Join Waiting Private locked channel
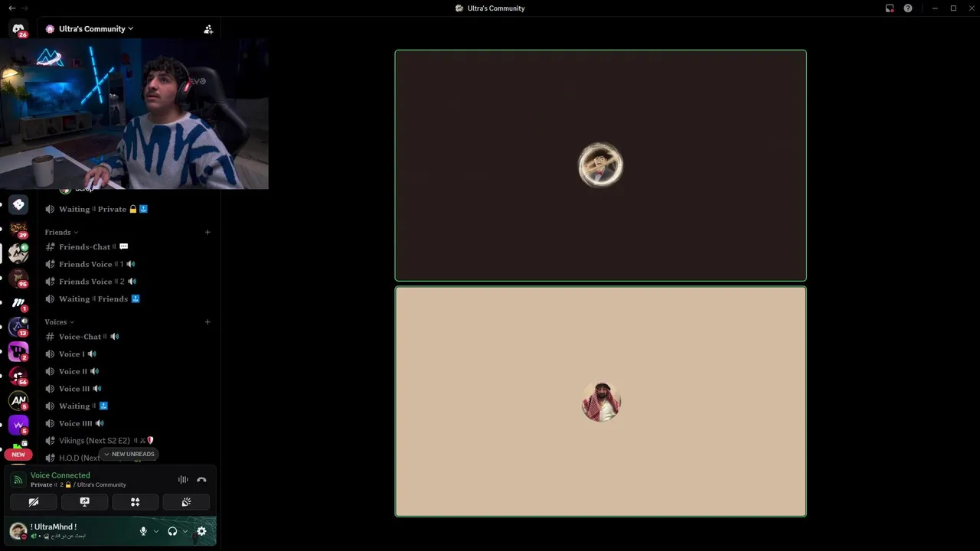980x551 pixels. (127, 209)
